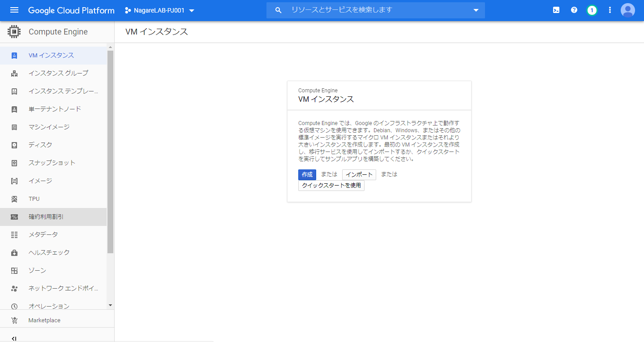Collapse the sidebar with the arrow icon
This screenshot has height=342, width=644.
14,339
